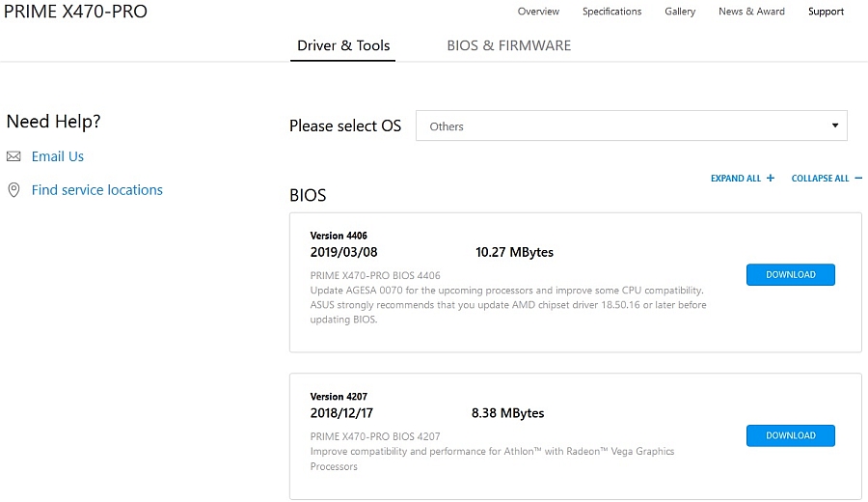Click the Please select OS label
Image resolution: width=868 pixels, height=502 pixels.
345,125
